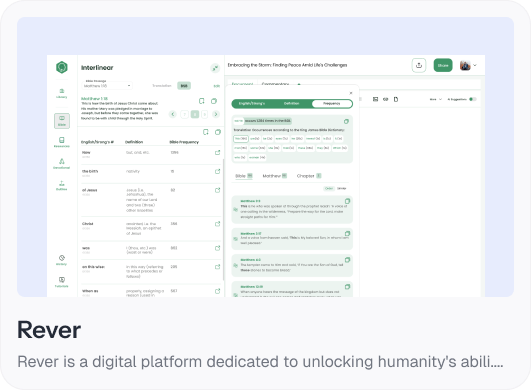
Task: Open the Outline sidebar section
Action: click(62, 186)
